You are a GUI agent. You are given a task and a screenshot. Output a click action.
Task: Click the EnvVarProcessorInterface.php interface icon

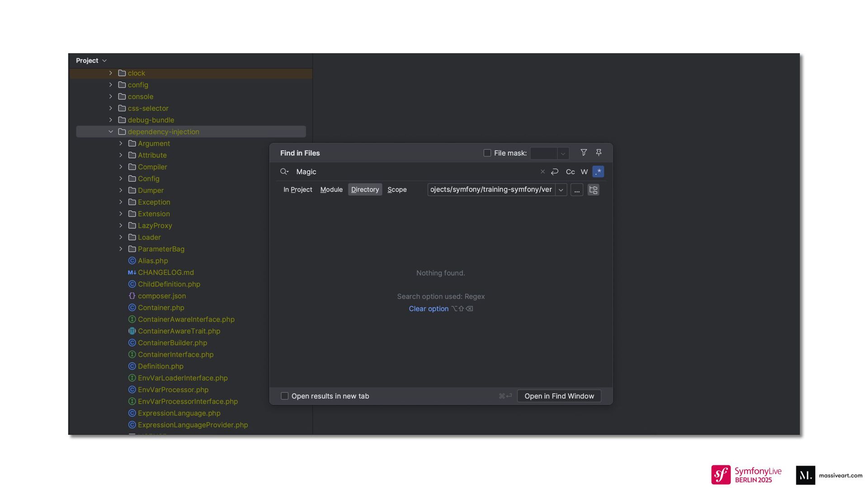(132, 402)
